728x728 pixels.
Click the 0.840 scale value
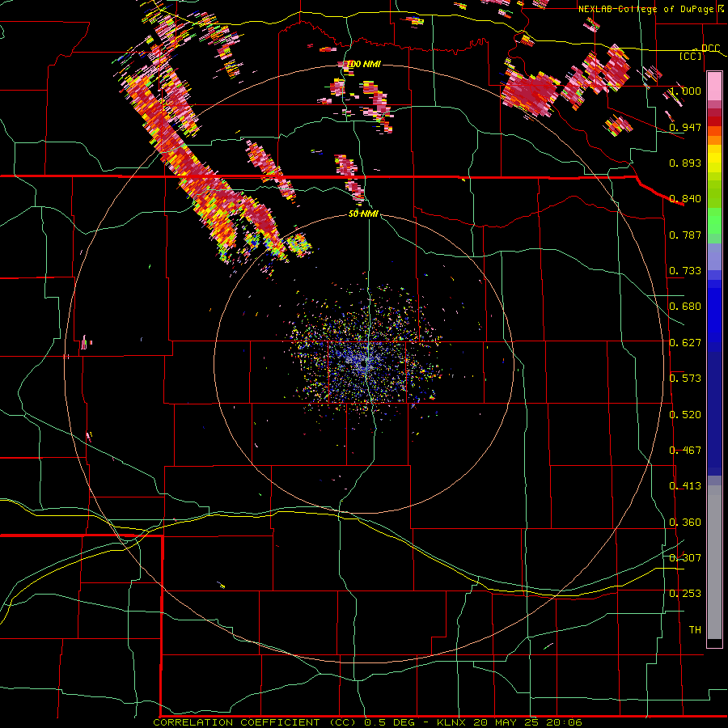(685, 199)
